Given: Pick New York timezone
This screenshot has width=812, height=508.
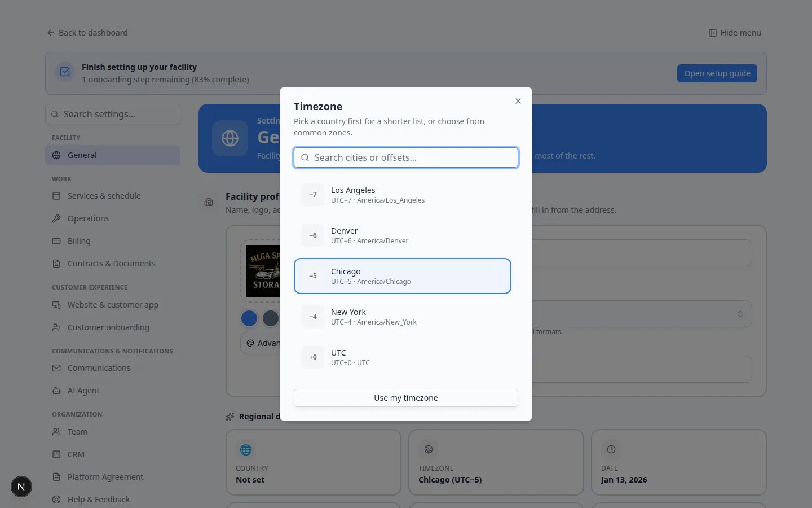Looking at the screenshot, I should 403,317.
